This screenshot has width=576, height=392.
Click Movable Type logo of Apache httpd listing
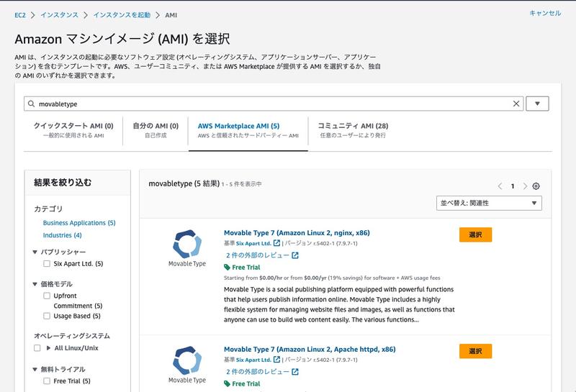187,364
